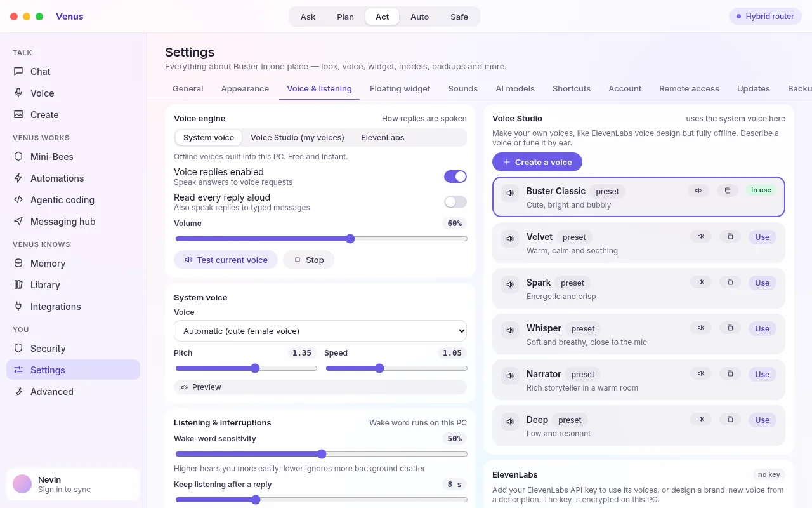Image resolution: width=812 pixels, height=508 pixels.
Task: Click the system voice Preview button
Action: pos(320,387)
